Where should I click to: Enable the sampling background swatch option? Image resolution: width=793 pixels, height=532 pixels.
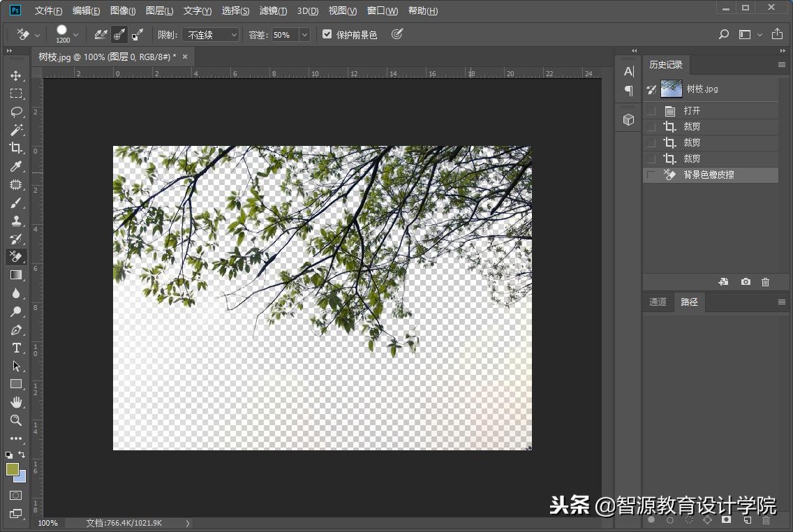coord(137,34)
